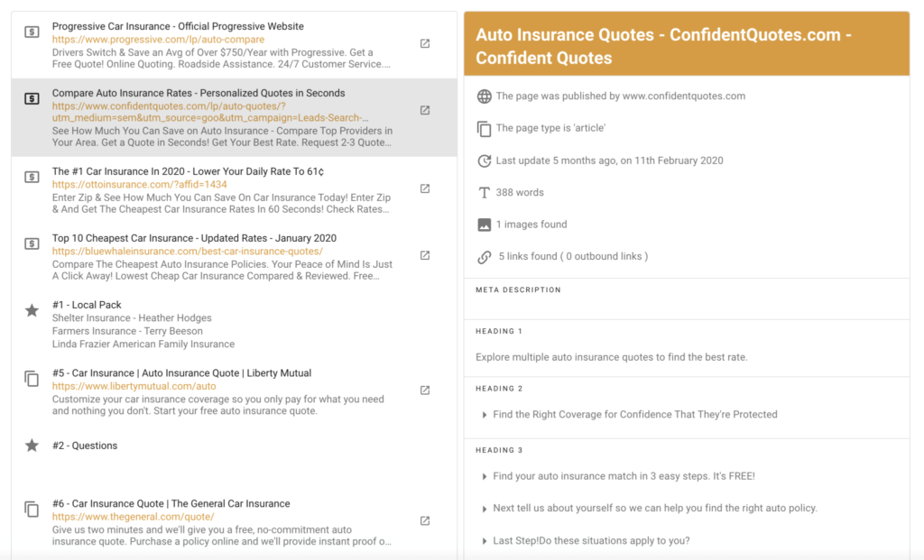This screenshot has width=924, height=560.
Task: Click ad dollar icon beside #1 Car Insurance In 2020
Action: 32,177
